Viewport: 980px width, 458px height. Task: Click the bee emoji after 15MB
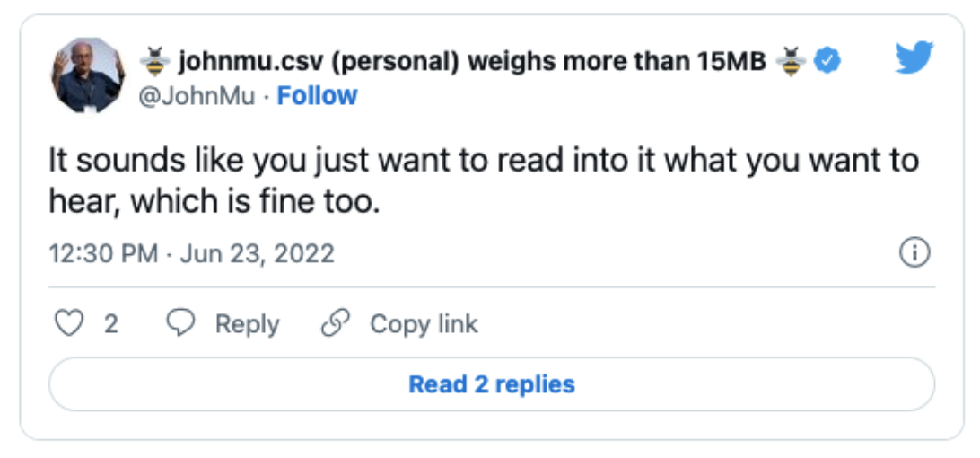792,62
